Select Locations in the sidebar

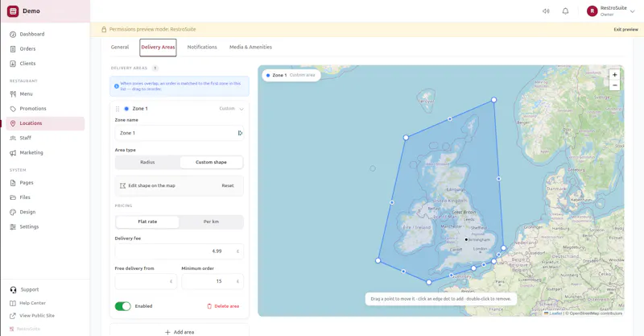pos(45,123)
